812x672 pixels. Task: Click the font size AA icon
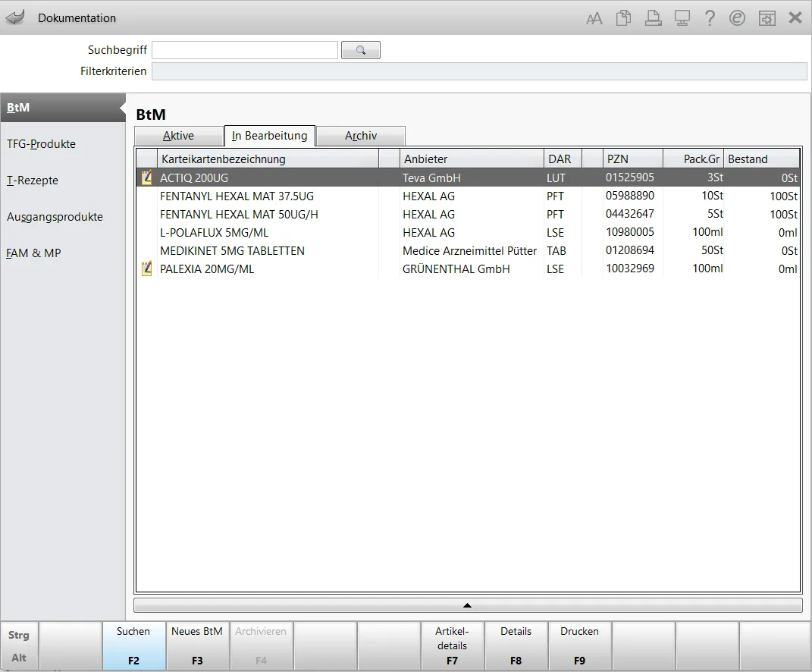click(594, 19)
